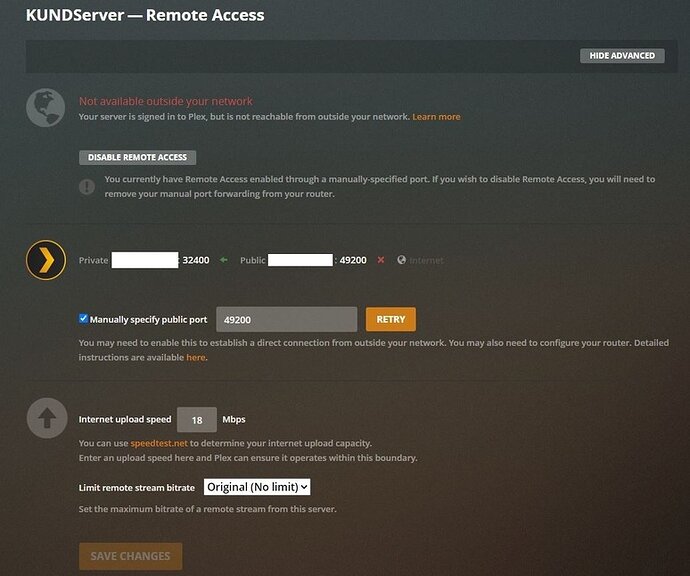Screen dimensions: 690x576
Task: Click the 'KUNDServer — Remote Access' heading
Action: 145,15
